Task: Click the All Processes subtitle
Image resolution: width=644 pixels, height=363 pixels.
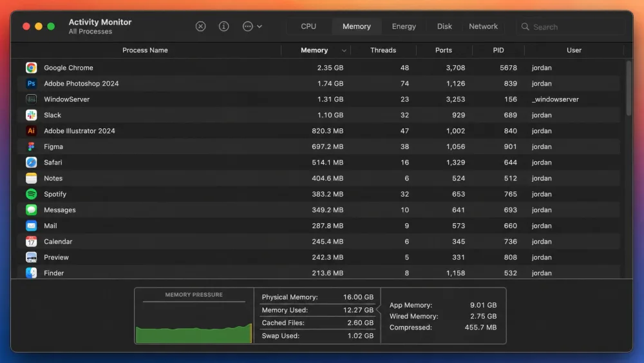Action: click(90, 31)
